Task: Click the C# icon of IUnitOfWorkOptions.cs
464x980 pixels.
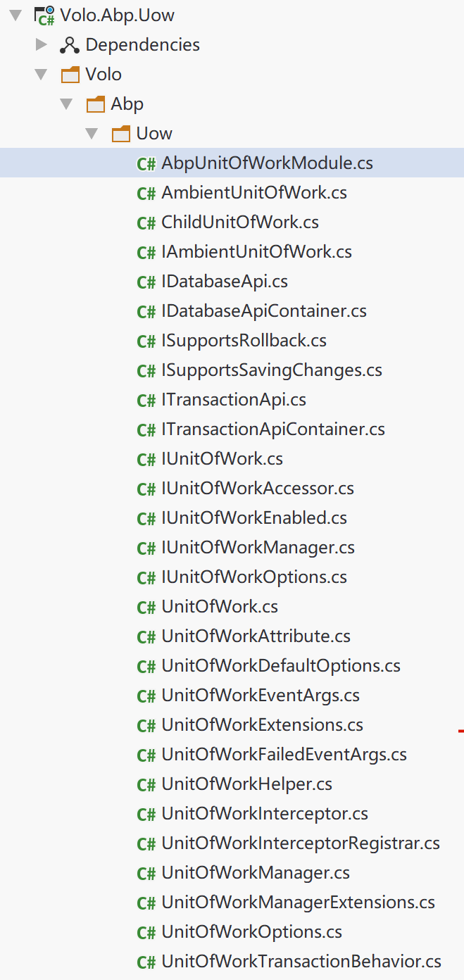Action: [146, 578]
